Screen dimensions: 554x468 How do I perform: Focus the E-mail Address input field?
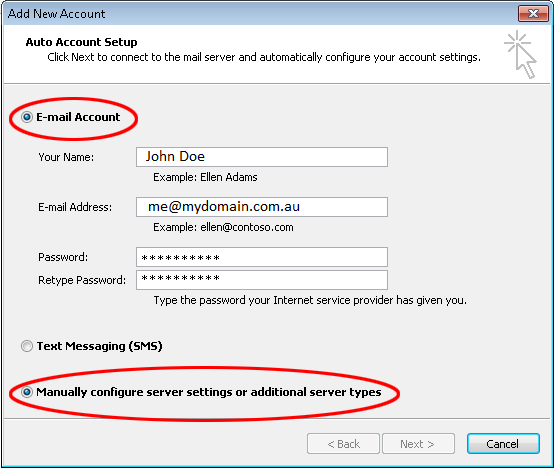(262, 207)
